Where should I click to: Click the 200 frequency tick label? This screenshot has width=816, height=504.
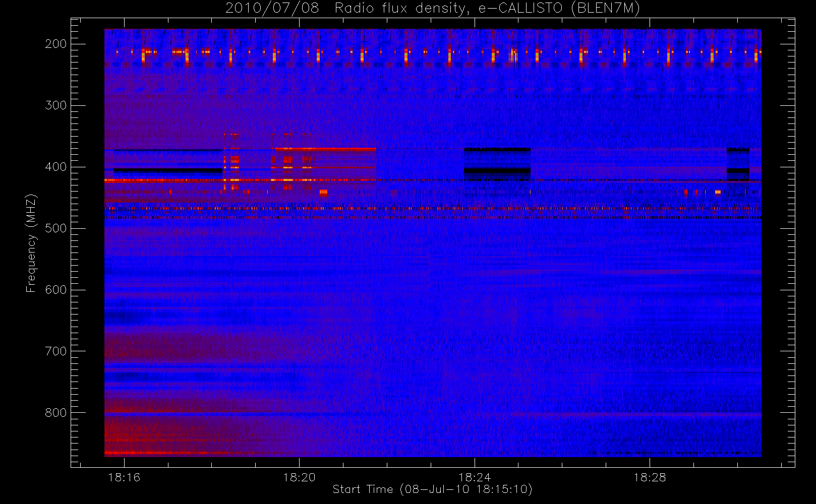tap(56, 44)
